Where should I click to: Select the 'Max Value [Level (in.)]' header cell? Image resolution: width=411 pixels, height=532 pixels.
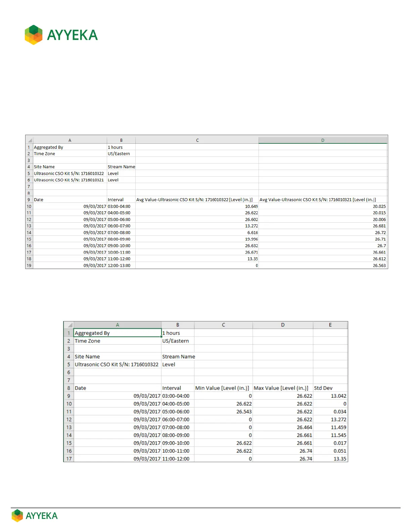click(x=283, y=388)
